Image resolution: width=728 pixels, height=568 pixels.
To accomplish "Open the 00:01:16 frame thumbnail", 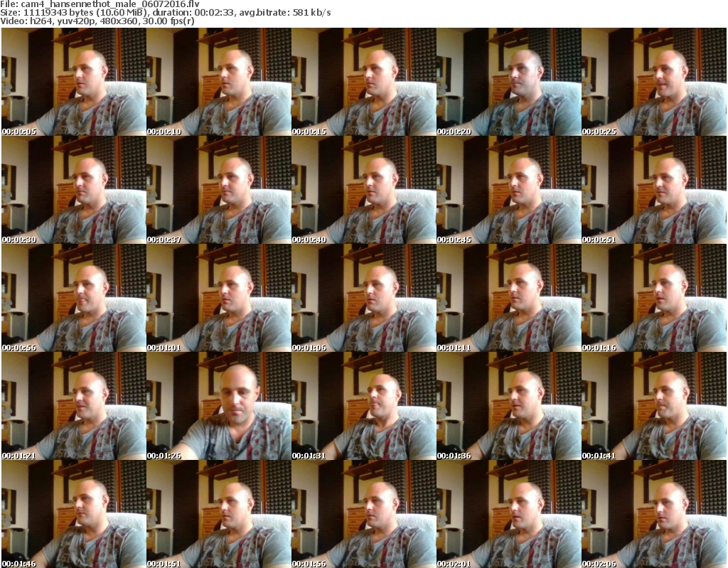I will click(x=654, y=298).
